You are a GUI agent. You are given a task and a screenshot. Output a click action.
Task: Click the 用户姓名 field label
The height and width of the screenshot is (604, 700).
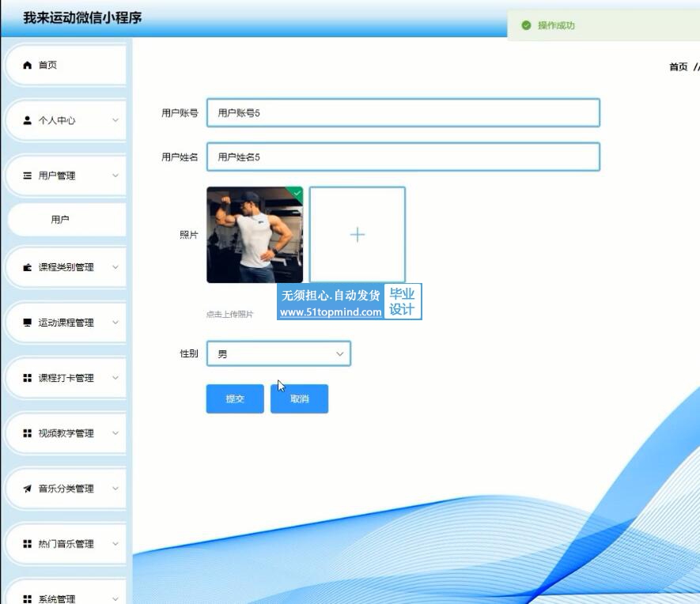(180, 157)
